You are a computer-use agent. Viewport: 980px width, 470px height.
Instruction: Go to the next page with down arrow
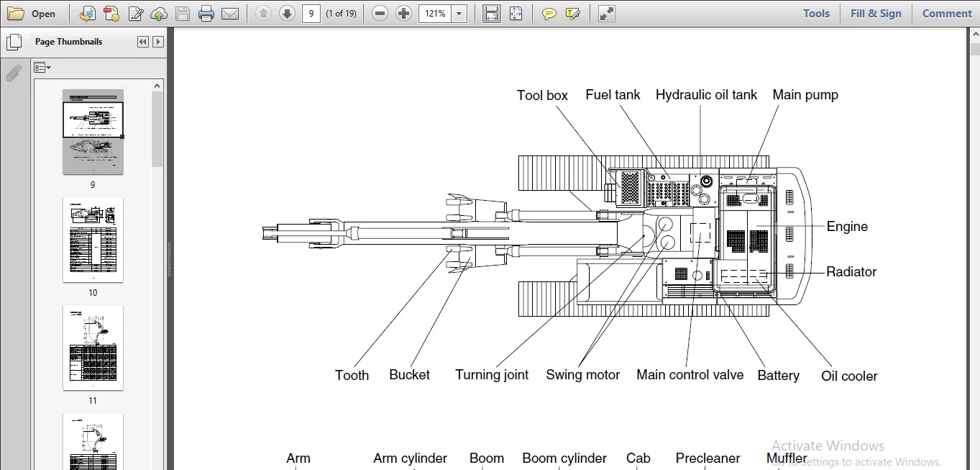click(287, 13)
